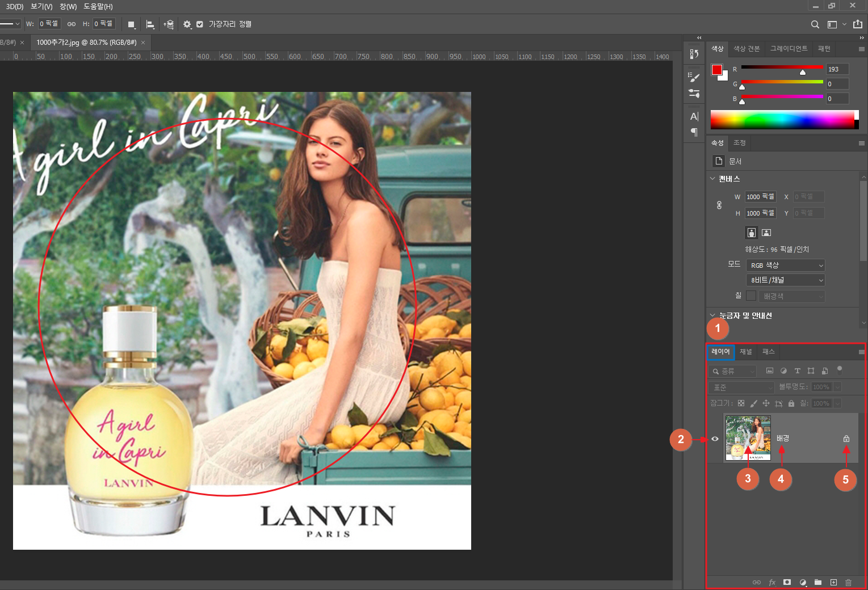Screen dimensions: 868x590
Task: Open the stroke line style dropdown
Action: (10, 24)
